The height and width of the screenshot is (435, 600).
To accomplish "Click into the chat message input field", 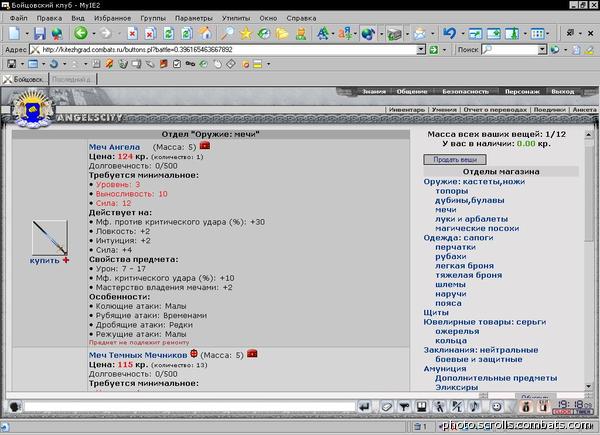I will 189,406.
